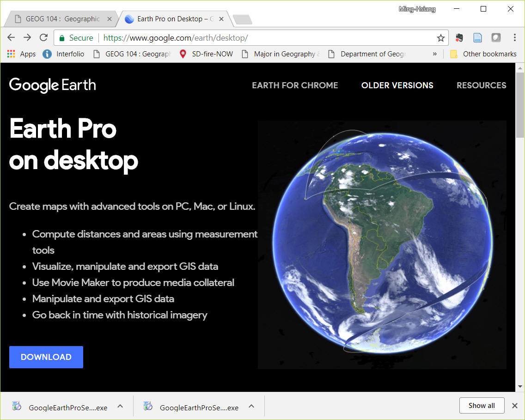The image size is (525, 420).
Task: Open the second GoogleEarthProSetup.exe download
Action: (x=191, y=407)
